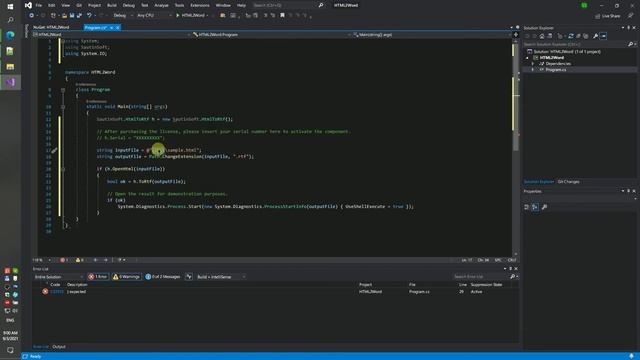Viewport: 640px width, 360px height.
Task: Open Windows taskbar search
Action: point(10,20)
